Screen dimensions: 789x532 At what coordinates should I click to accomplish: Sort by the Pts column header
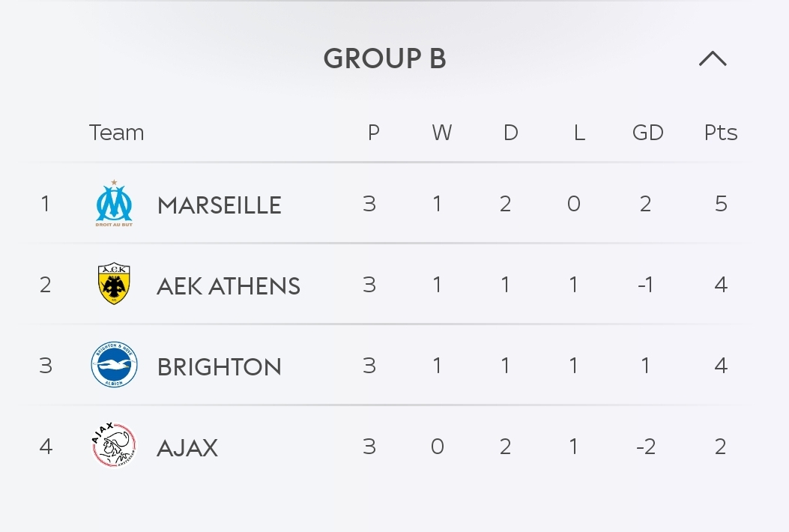[721, 133]
